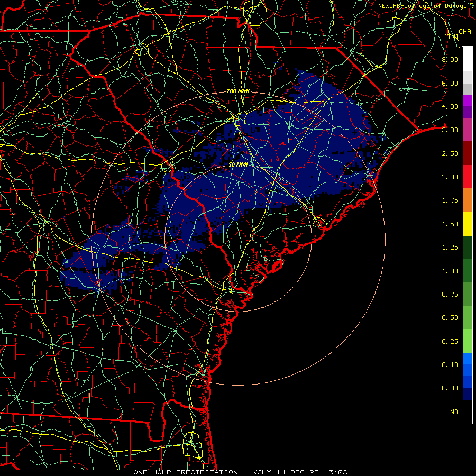476x476 pixels.
Task: Click the "0.75" legend value
Action: [x=450, y=295]
